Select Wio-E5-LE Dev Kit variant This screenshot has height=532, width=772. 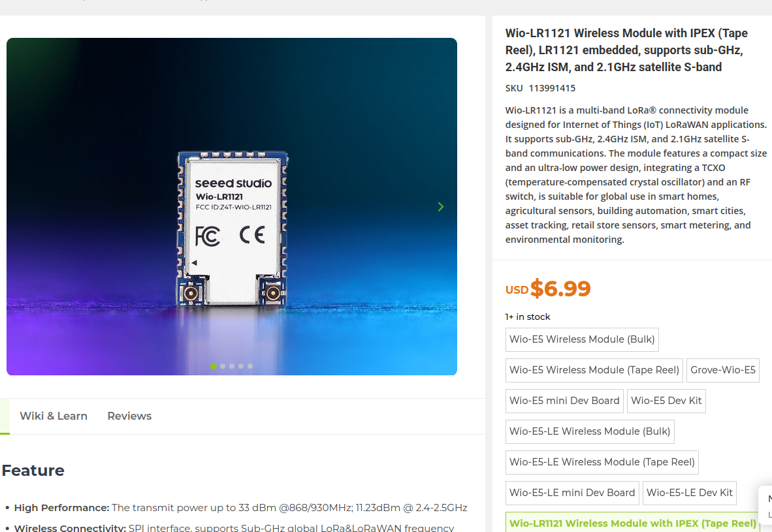(689, 493)
